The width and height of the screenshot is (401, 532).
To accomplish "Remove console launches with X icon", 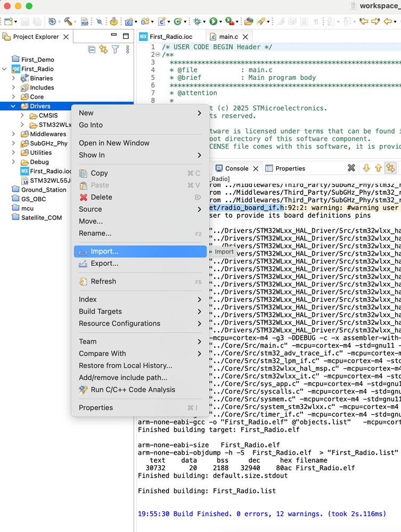I will [351, 168].
